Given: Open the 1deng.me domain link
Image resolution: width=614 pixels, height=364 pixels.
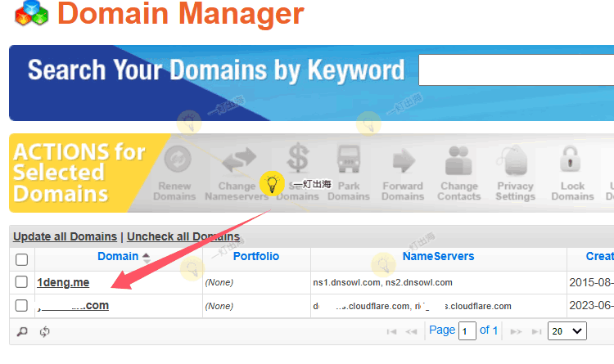Looking at the screenshot, I should (x=63, y=283).
